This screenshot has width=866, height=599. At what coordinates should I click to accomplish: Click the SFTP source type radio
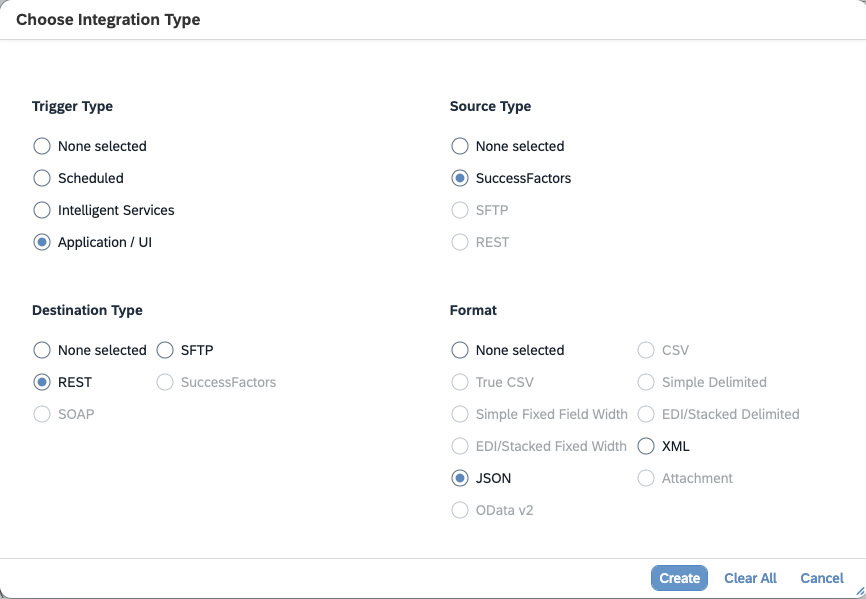[x=460, y=210]
